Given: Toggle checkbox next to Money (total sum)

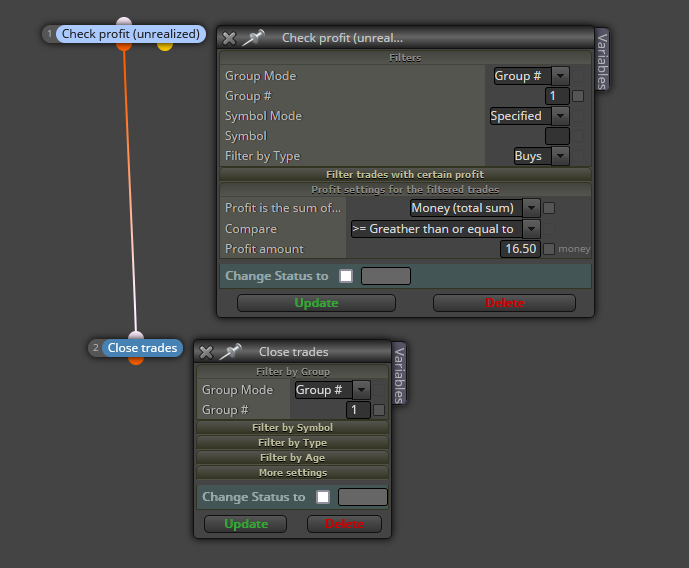Looking at the screenshot, I should coord(549,208).
